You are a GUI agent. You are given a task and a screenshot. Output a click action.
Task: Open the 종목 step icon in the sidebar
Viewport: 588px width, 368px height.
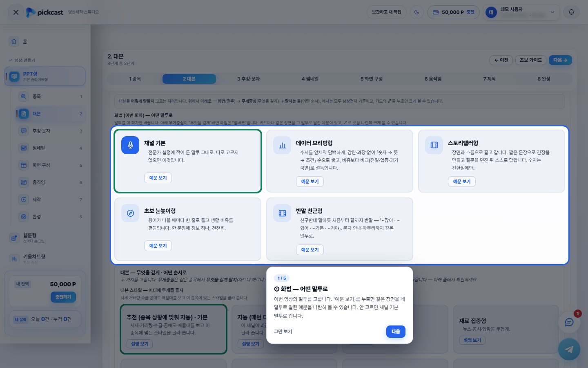[24, 96]
